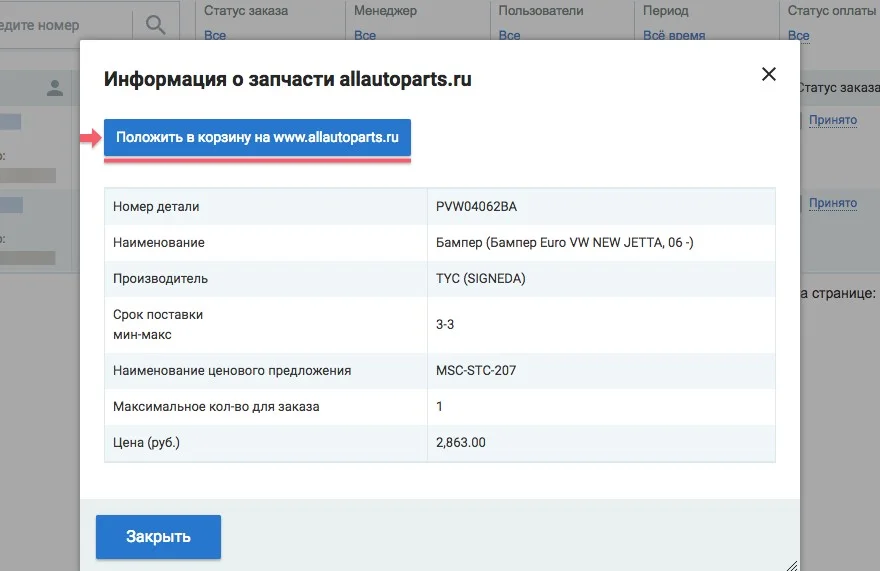Select manufacturer value 'TYC (SIGNEDA)'
880x571 pixels.
pyautogui.click(x=480, y=278)
